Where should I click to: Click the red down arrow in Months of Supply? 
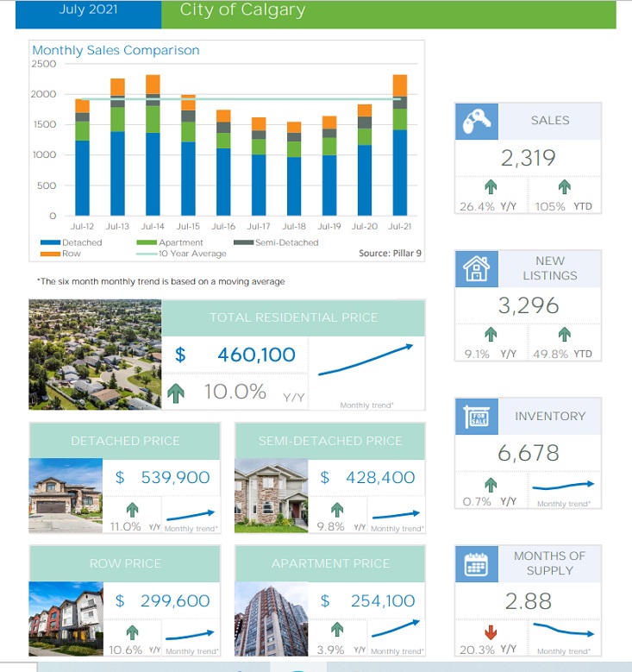point(491,632)
